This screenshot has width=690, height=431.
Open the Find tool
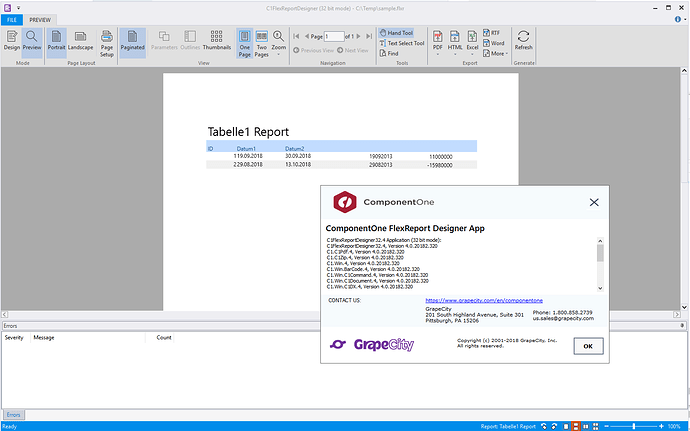click(x=389, y=53)
